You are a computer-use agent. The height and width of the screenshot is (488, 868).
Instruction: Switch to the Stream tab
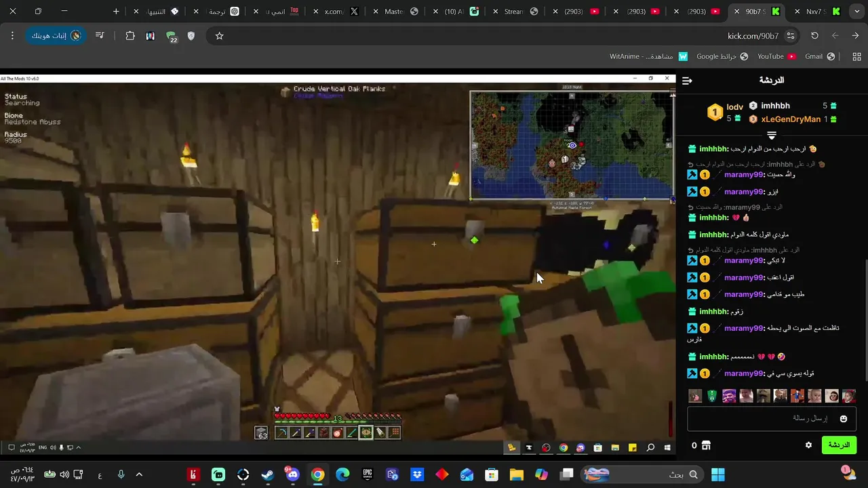coord(515,12)
